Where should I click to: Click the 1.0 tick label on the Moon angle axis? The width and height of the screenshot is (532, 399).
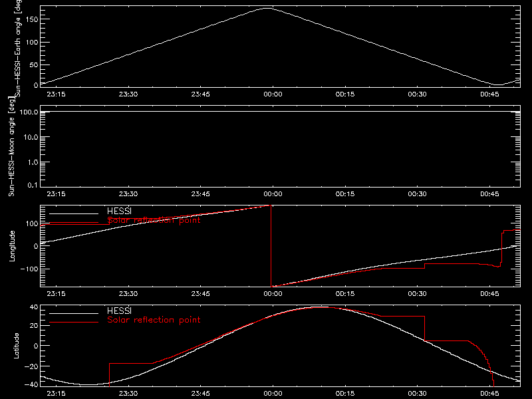(x=33, y=162)
